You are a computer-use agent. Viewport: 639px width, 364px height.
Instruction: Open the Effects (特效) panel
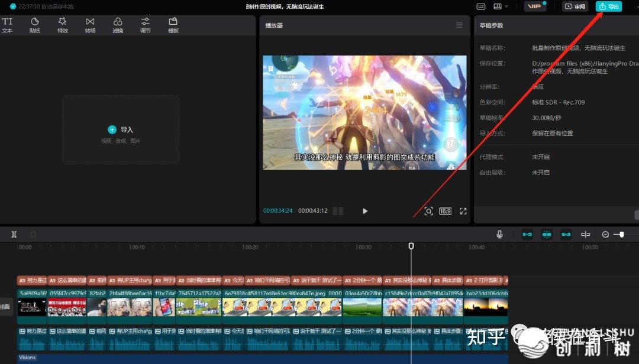click(x=63, y=25)
